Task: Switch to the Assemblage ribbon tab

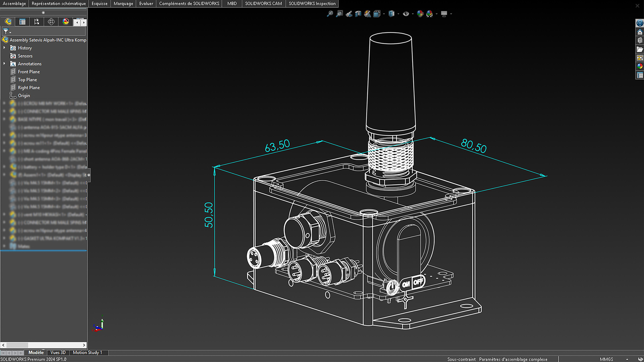Action: point(14,4)
